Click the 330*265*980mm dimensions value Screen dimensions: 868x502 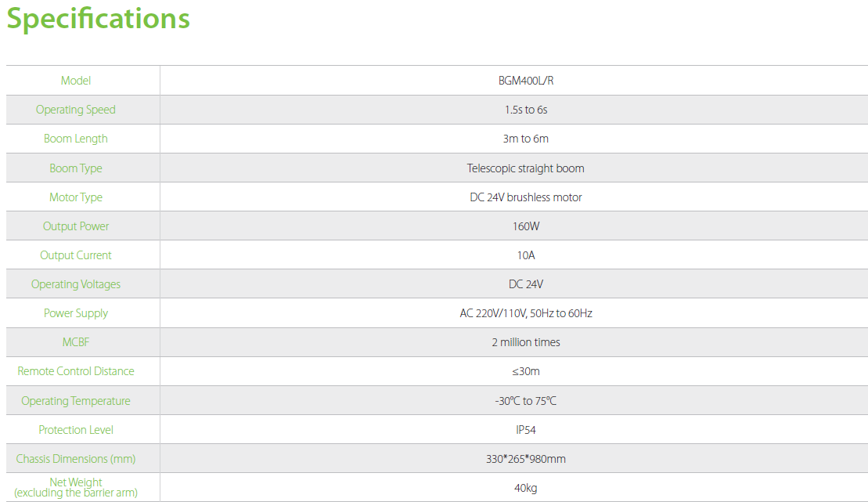click(525, 459)
